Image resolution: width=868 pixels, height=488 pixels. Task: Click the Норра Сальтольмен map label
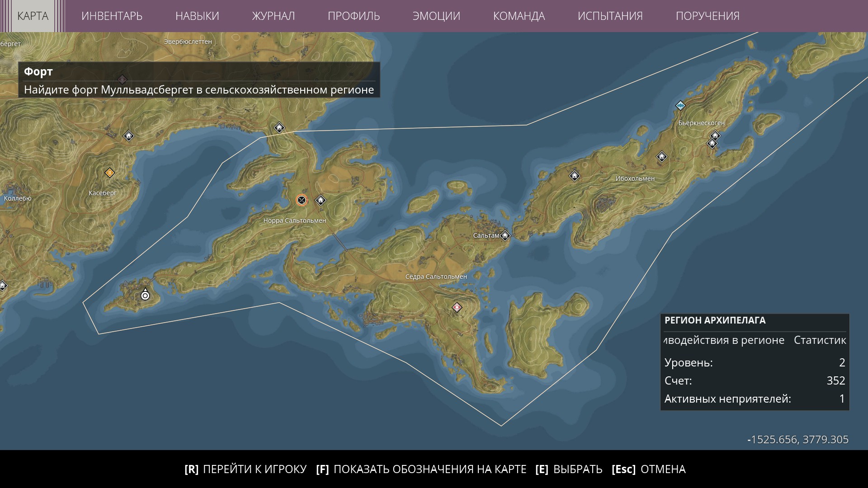295,221
